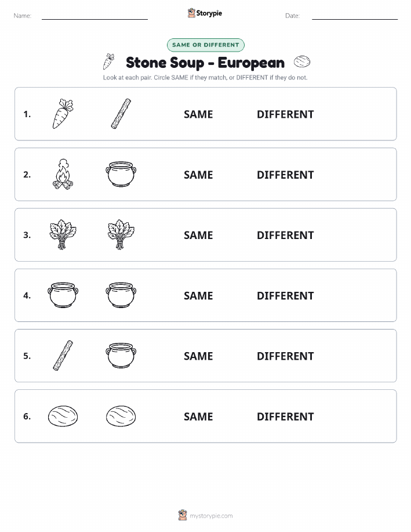Choose DIFFERENT for row 5
Viewport: 411px width, 532px height.
tap(285, 356)
